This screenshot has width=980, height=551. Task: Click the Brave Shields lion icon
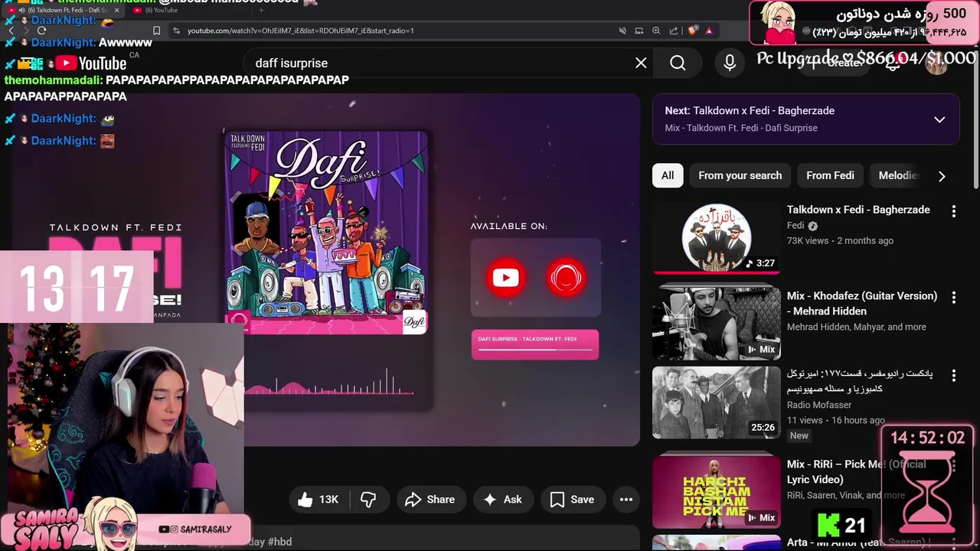(692, 31)
